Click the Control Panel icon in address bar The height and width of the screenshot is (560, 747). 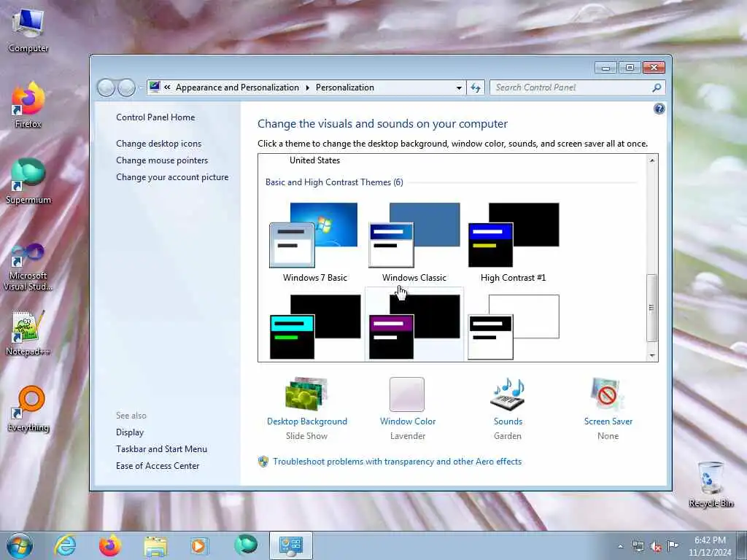(155, 87)
